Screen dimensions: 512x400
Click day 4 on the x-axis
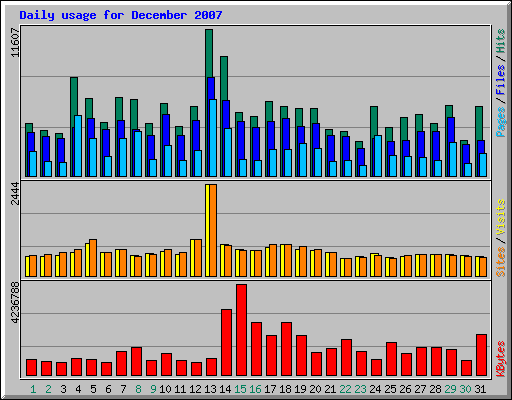(78, 389)
